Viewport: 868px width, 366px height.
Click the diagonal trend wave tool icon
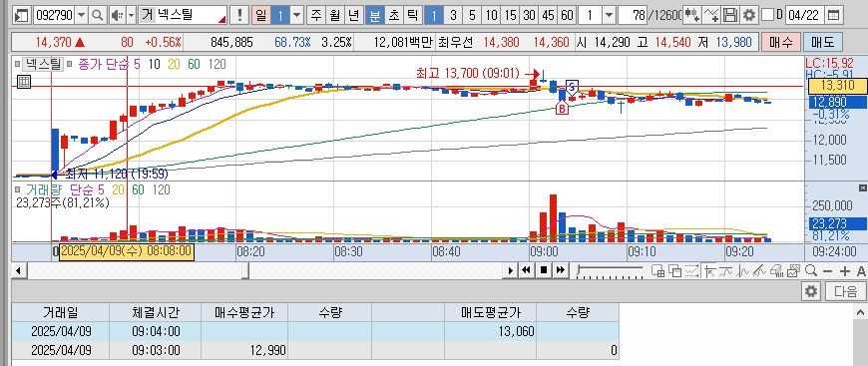click(759, 270)
